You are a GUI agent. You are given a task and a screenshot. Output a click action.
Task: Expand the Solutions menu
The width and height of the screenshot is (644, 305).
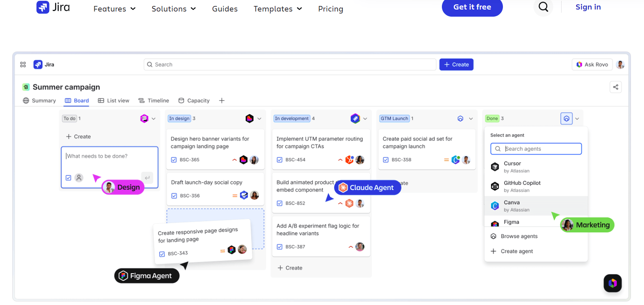point(174,9)
